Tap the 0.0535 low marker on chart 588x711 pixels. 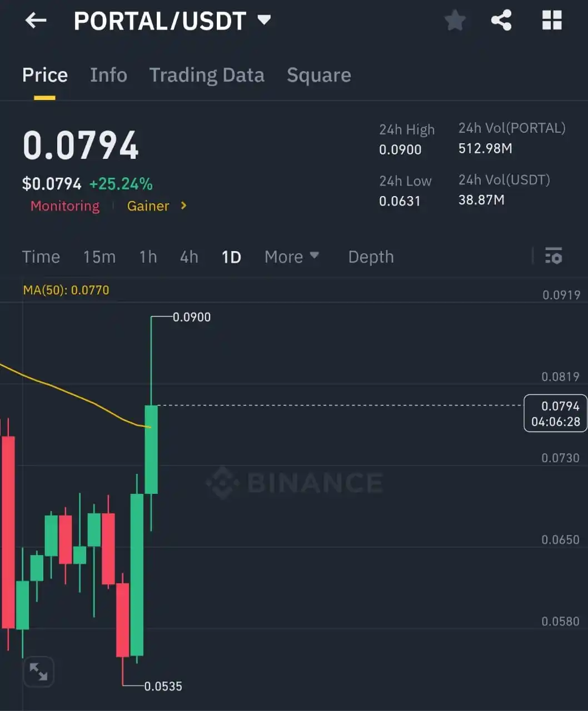point(163,687)
